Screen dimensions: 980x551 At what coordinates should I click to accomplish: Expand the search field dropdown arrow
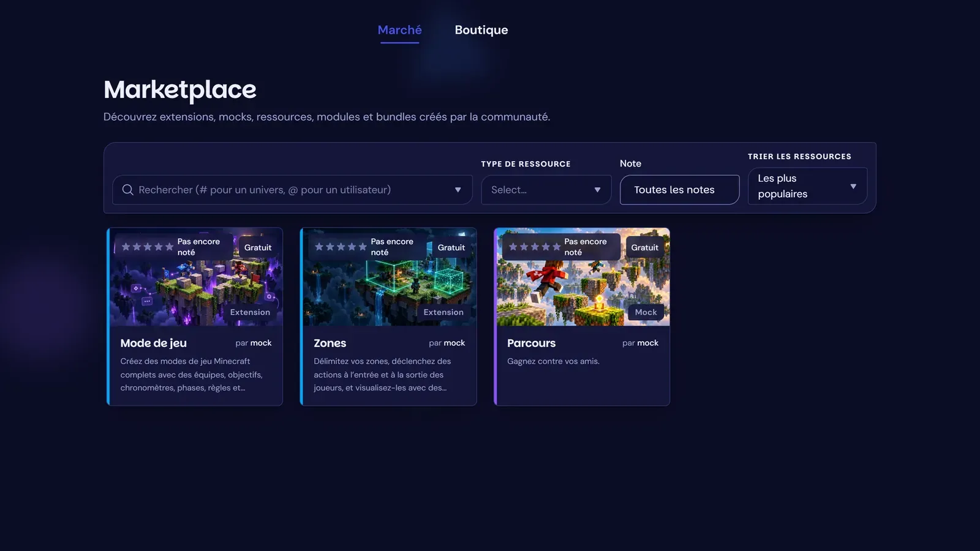point(458,190)
